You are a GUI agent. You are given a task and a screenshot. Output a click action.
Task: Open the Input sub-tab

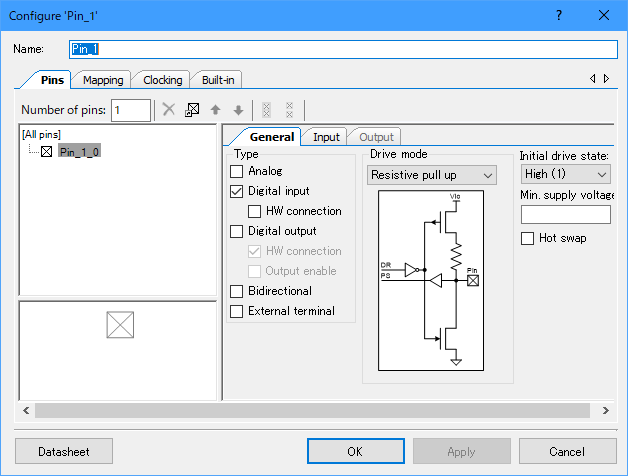(326, 137)
